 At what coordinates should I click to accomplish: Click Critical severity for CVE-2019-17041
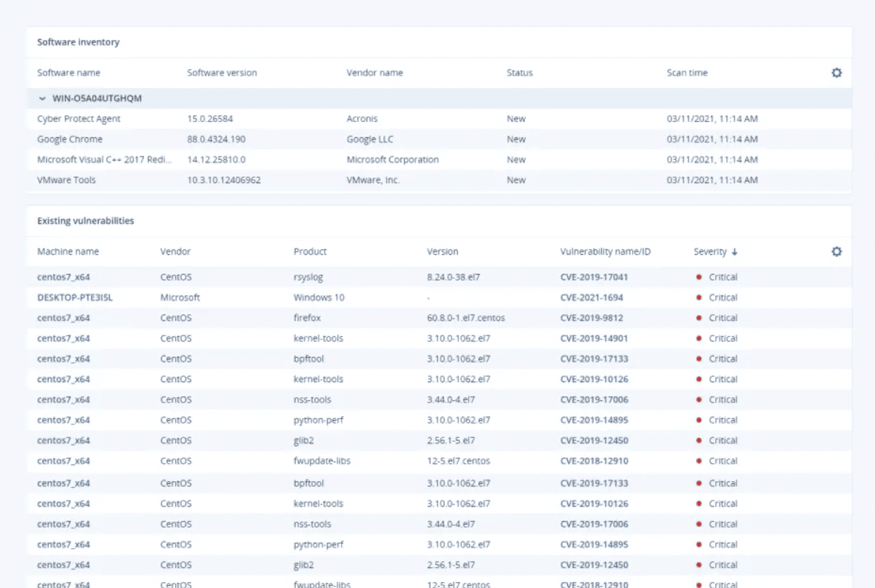717,277
